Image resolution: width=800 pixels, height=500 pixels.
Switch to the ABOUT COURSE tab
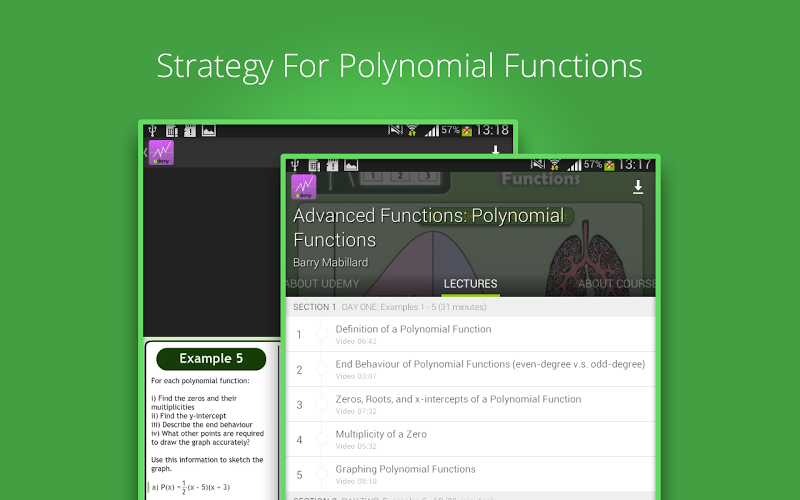tap(616, 284)
